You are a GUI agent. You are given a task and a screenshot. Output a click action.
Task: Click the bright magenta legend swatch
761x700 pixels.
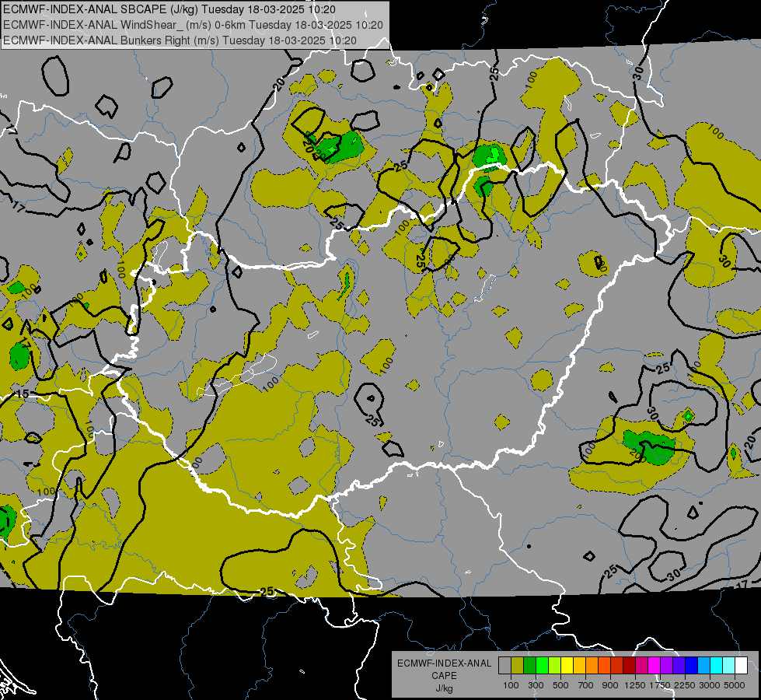(x=654, y=665)
